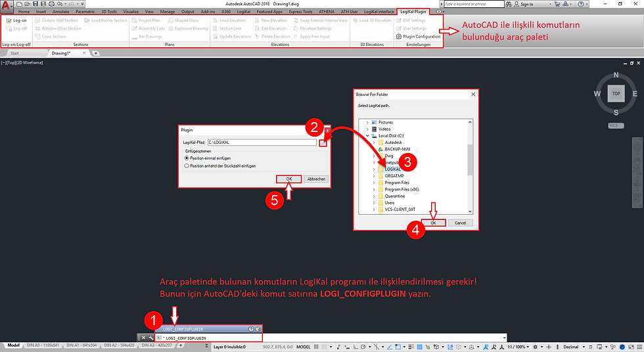Click Load Profile Section ribbon command
This screenshot has width=644, height=352.
106,20
